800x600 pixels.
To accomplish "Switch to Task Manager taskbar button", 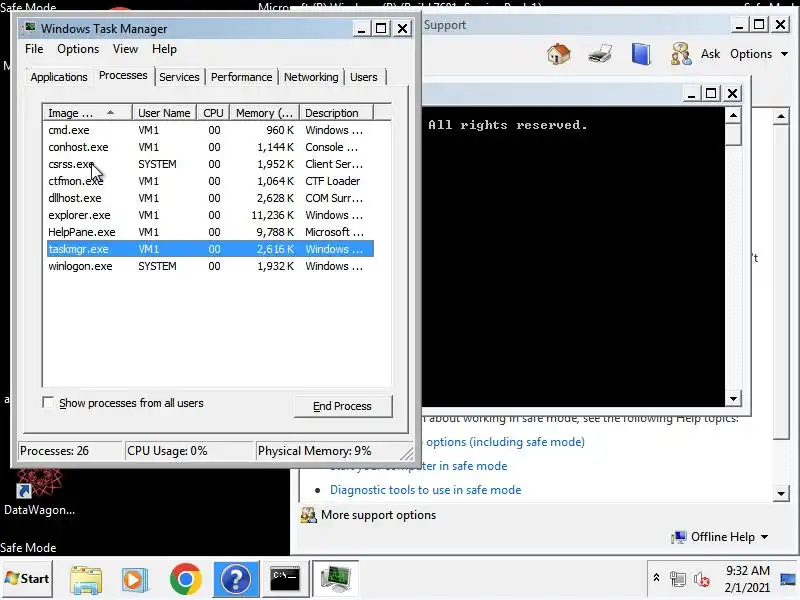I will coord(335,579).
